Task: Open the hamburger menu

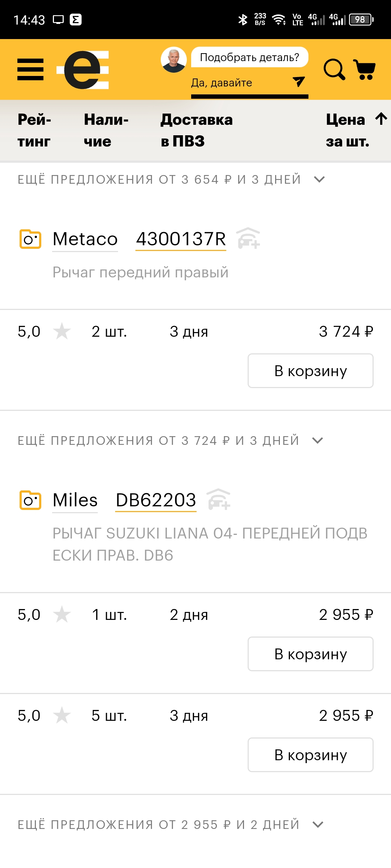Action: 30,69
